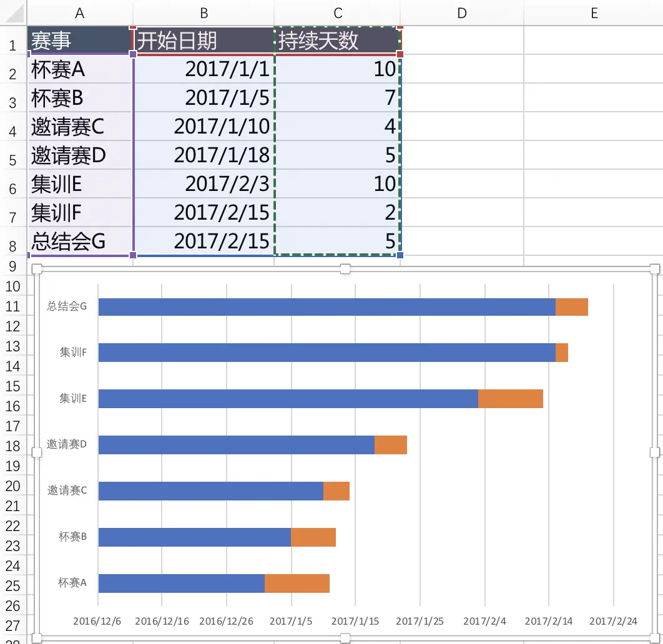Click blue bar of 邀请赛D in chart
This screenshot has height=644, width=663.
[237, 445]
